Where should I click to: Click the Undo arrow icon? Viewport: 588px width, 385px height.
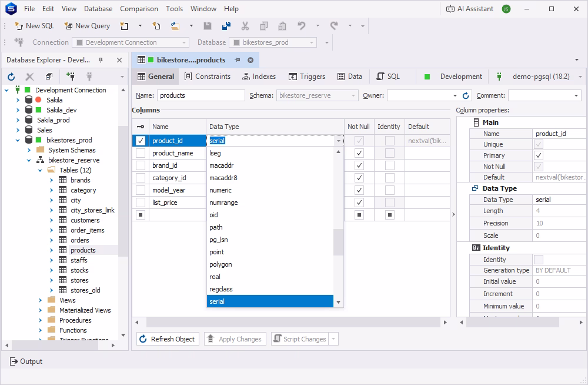(x=302, y=25)
